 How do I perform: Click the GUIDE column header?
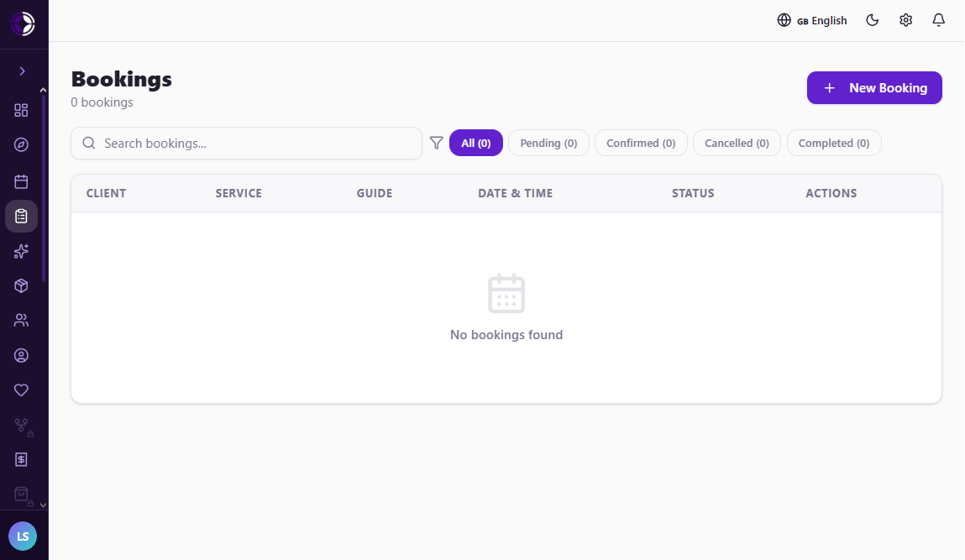pyautogui.click(x=375, y=193)
